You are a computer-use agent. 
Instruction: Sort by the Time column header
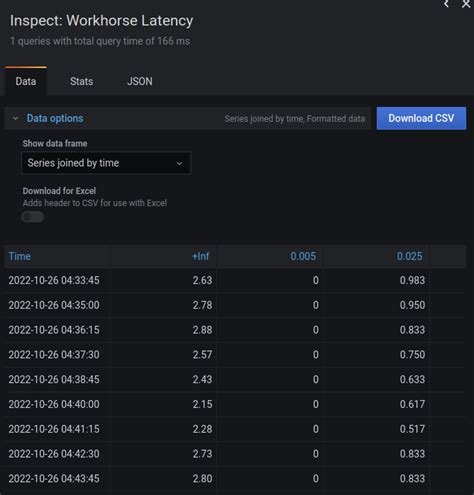click(x=20, y=256)
